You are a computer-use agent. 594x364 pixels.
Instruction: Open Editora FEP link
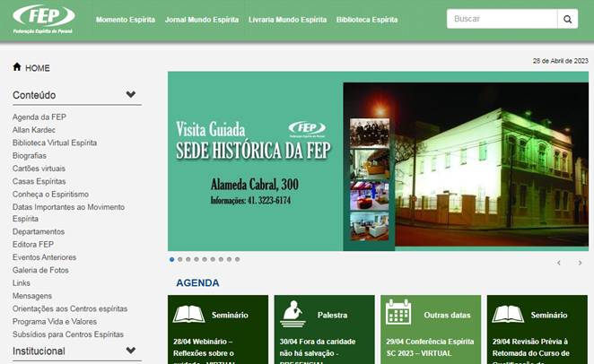point(33,245)
